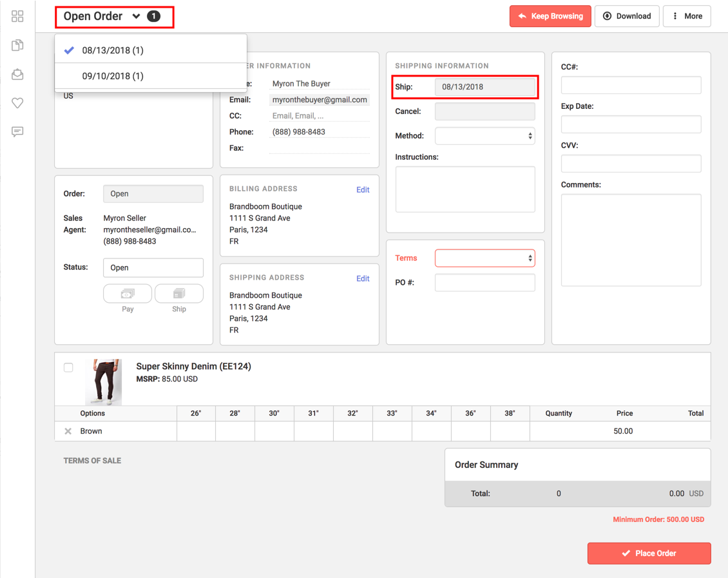Expand the Open Order dropdown
Screen dimensions: 728x578
pos(135,16)
